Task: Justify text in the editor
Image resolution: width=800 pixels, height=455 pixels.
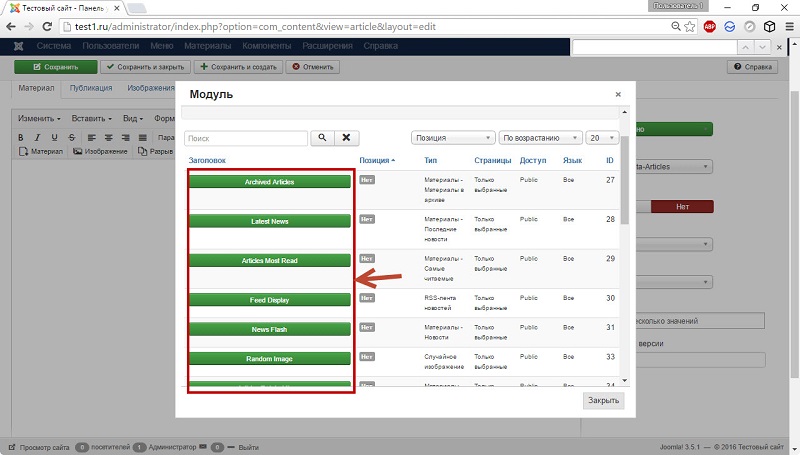Action: (x=143, y=137)
